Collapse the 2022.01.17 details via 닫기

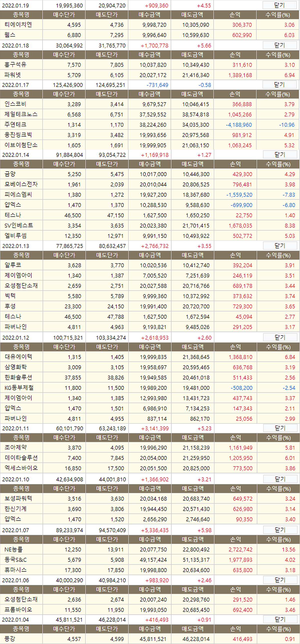(x=279, y=85)
